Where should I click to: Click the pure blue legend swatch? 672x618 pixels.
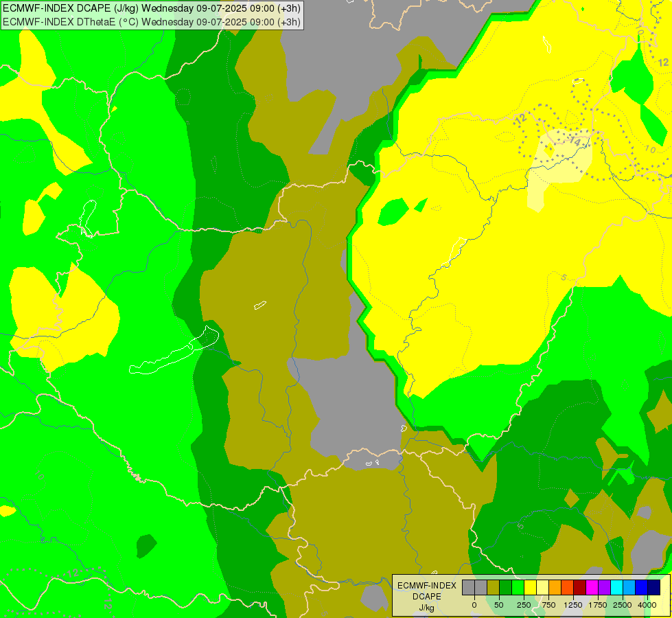click(642, 588)
